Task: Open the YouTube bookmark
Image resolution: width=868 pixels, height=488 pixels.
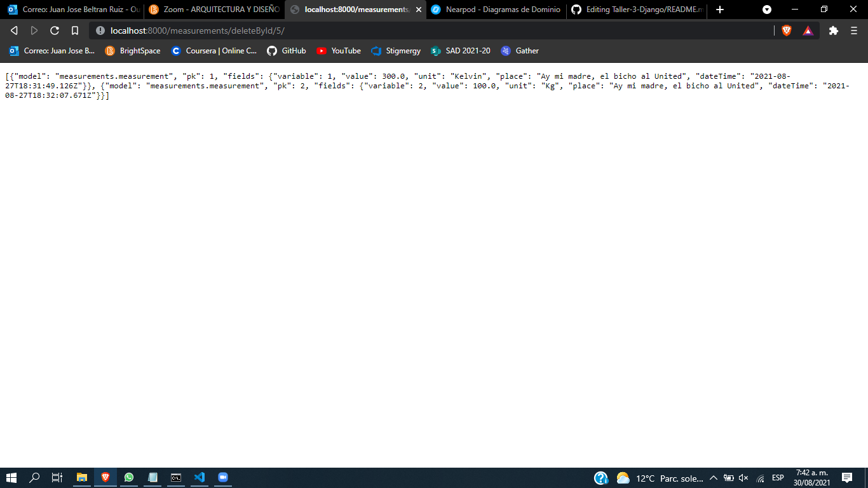Action: (339, 51)
